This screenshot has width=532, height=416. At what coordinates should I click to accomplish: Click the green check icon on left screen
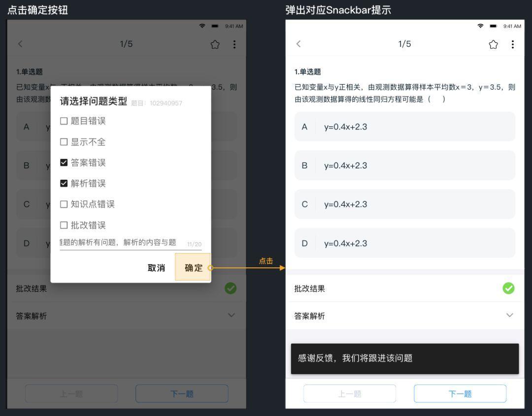230,288
